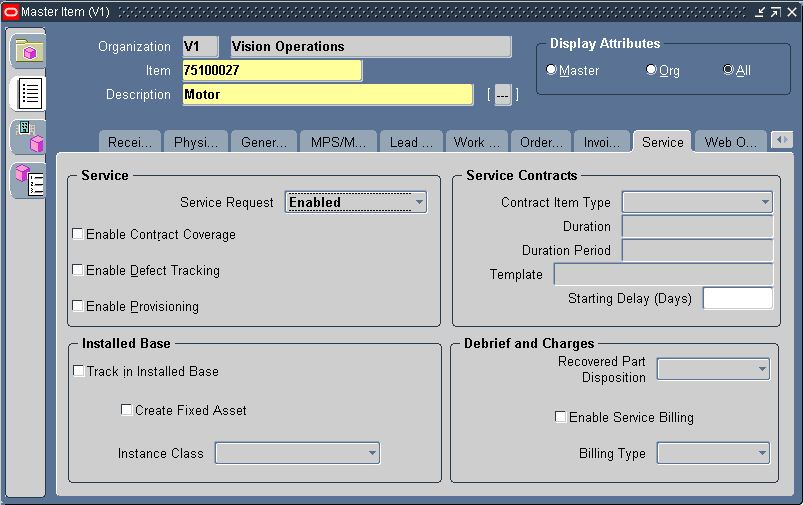803x505 pixels.
Task: Click the 'Service Contracts' group heading
Action: click(521, 176)
